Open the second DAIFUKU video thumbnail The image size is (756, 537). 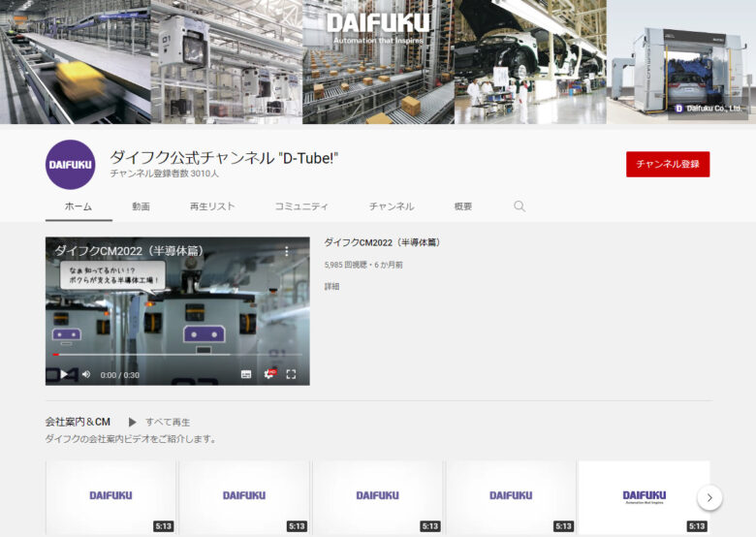[244, 497]
